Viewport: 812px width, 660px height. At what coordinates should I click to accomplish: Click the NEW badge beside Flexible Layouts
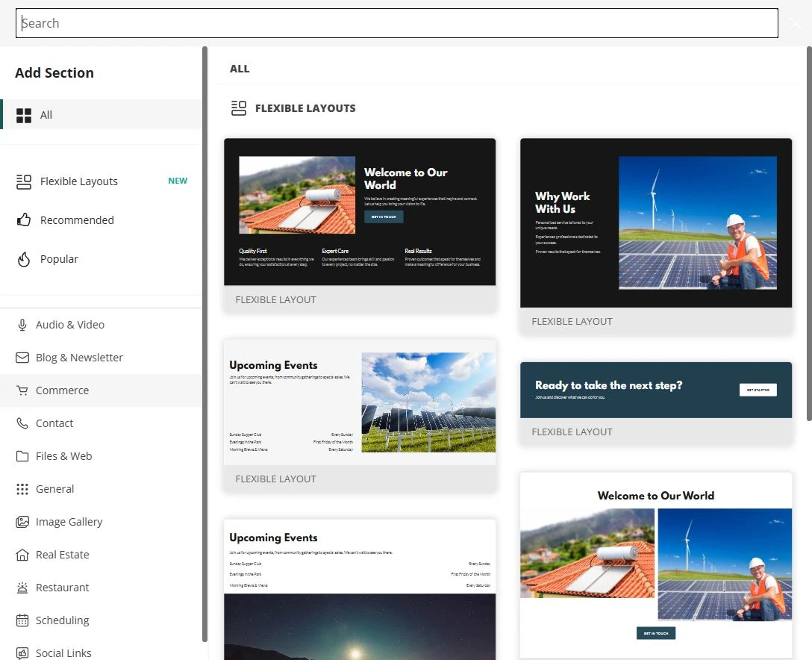coord(178,181)
